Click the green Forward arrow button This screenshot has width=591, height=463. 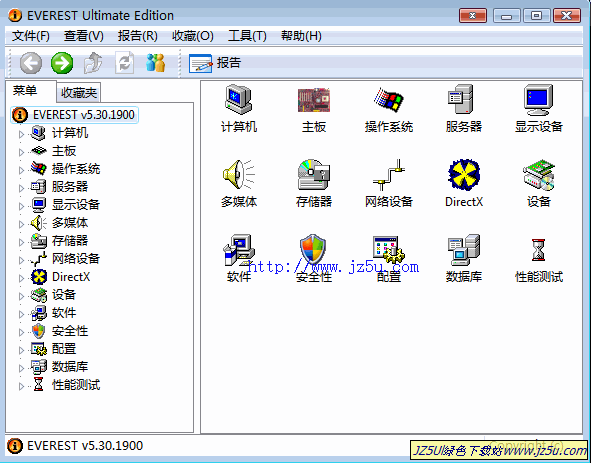(x=62, y=63)
